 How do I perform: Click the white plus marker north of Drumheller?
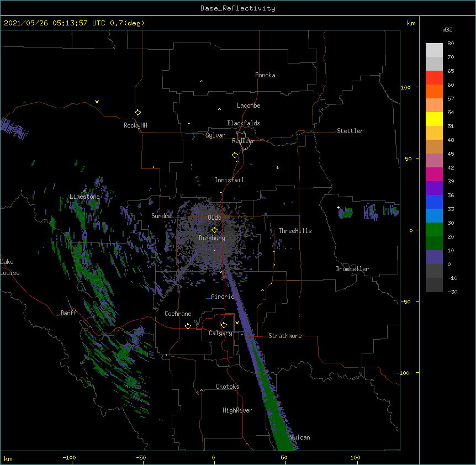[x=338, y=207]
